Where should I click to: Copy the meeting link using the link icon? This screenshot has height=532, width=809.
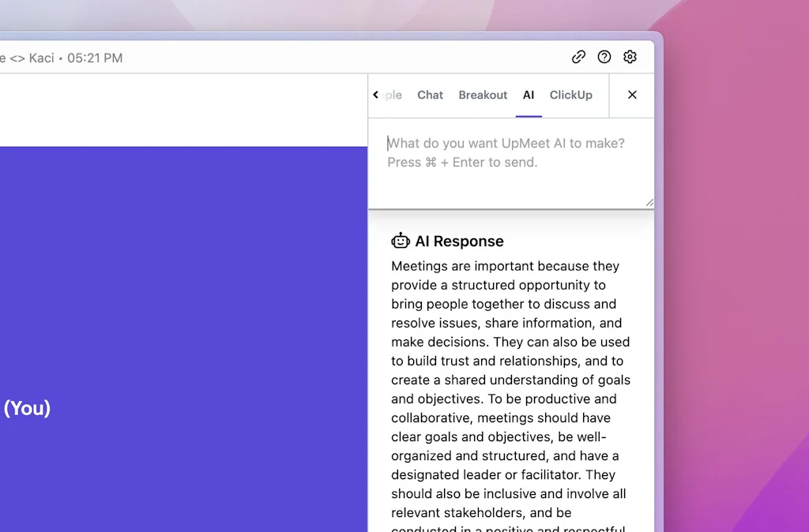coord(578,57)
